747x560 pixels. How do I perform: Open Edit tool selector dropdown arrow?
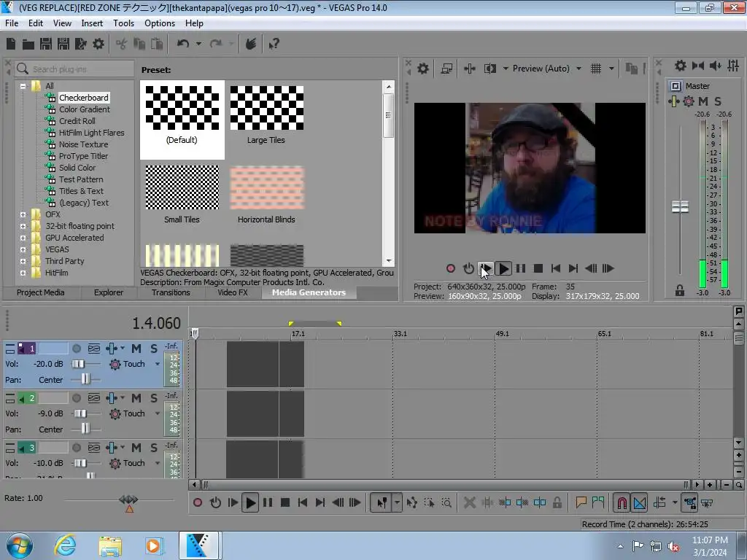tap(397, 502)
